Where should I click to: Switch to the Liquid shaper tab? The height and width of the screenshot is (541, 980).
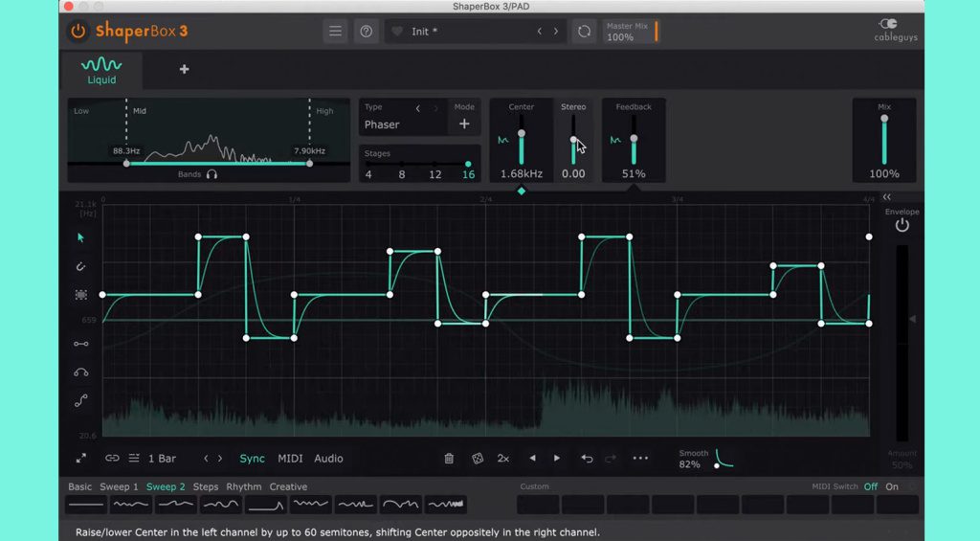101,71
